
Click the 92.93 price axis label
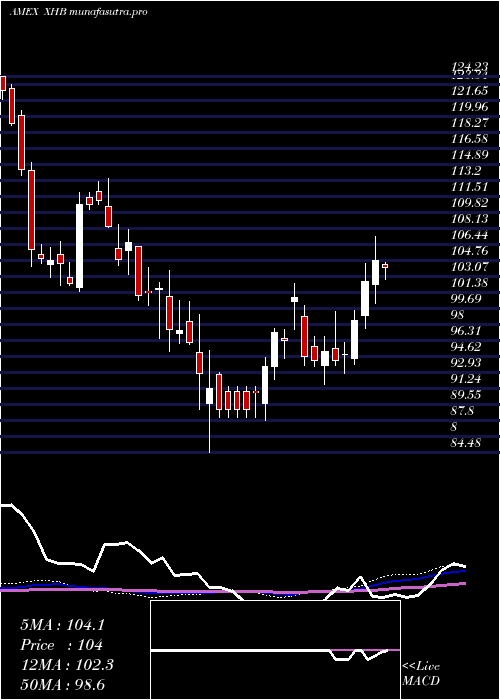coord(467,362)
